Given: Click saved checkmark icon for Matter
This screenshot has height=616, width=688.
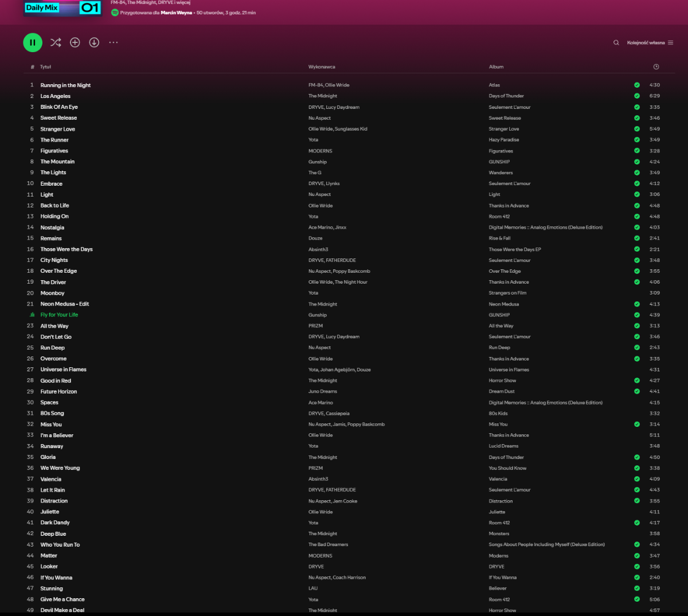Looking at the screenshot, I should 637,556.
